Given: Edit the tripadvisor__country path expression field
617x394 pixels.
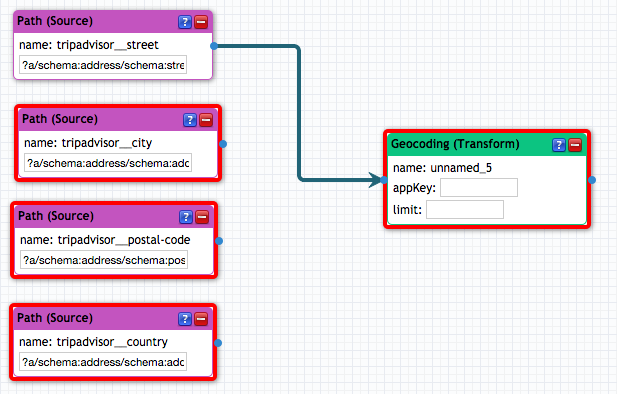Looking at the screenshot, I should click(x=103, y=362).
